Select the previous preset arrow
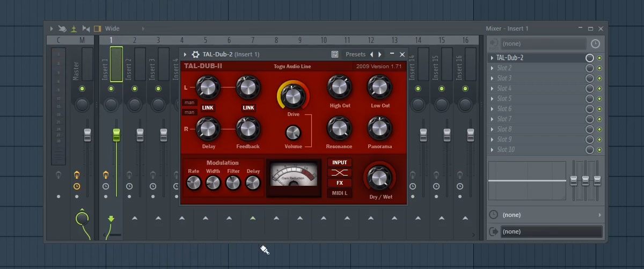 (371, 54)
